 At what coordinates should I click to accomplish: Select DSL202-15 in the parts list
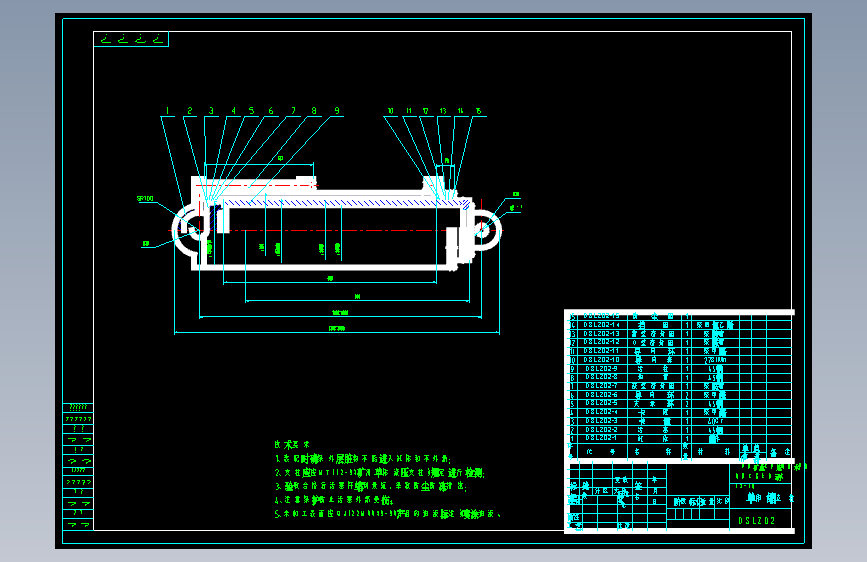(602, 316)
